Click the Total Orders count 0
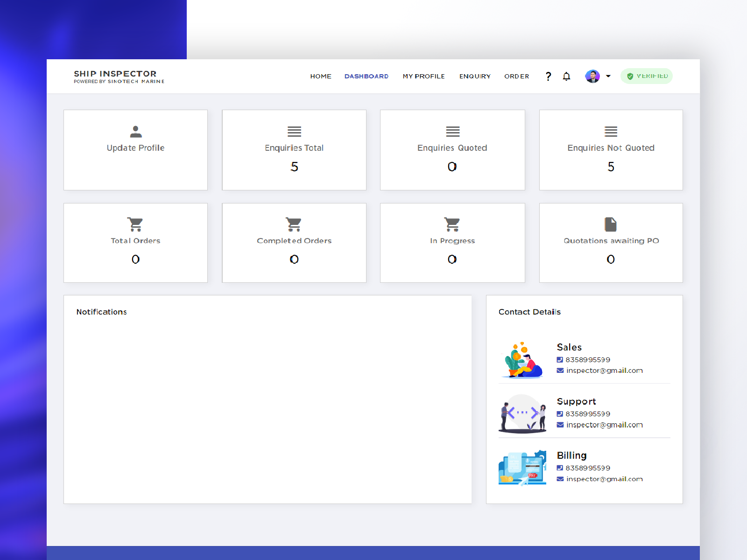747x560 pixels. (135, 259)
